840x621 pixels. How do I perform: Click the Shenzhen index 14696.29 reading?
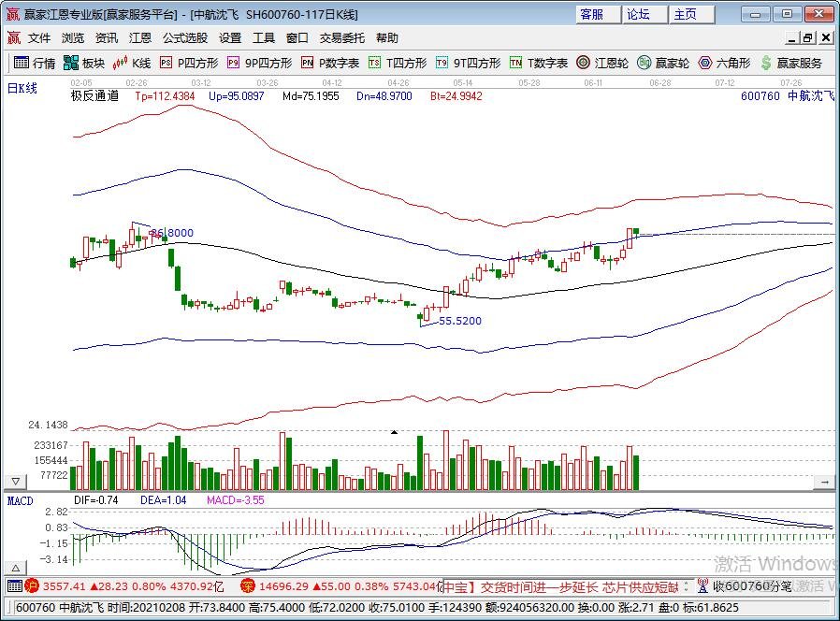coord(284,586)
